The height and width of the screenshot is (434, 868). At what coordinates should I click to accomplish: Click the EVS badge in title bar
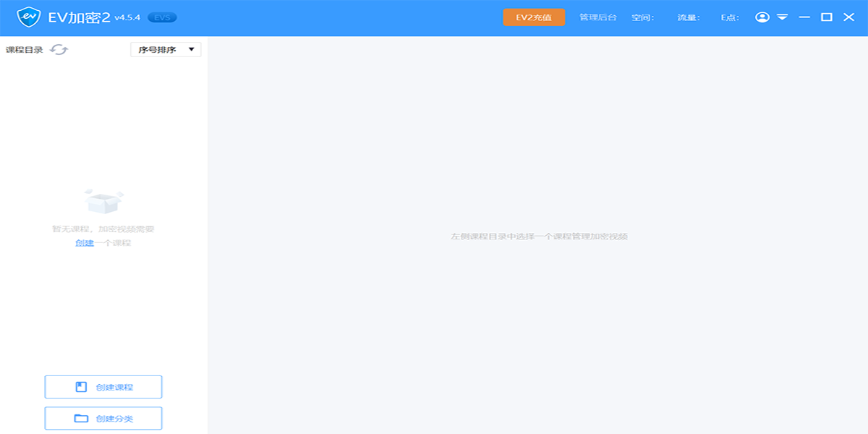point(162,17)
